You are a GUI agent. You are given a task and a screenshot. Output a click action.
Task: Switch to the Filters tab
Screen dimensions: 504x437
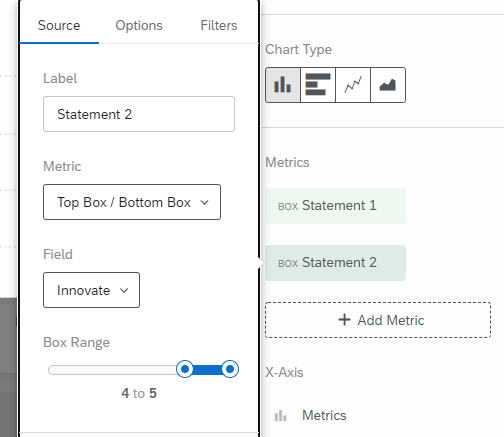tap(219, 25)
